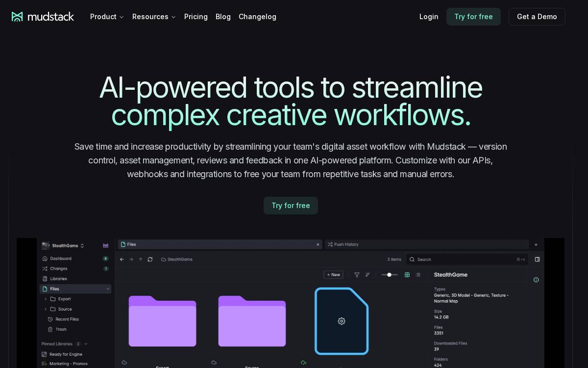Viewport: 588px width, 368px height.
Task: Click the Dashboard badge showing 8
Action: pos(105,259)
